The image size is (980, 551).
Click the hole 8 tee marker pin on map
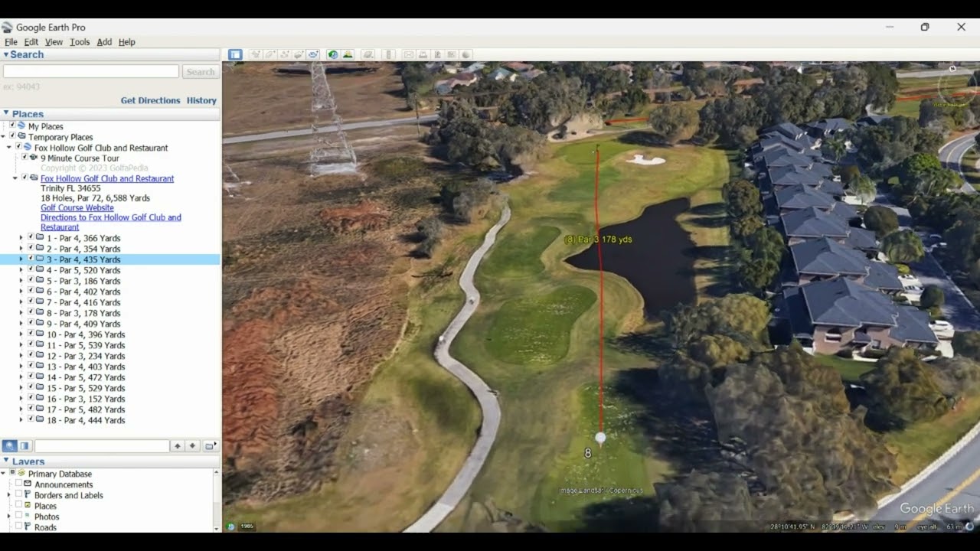click(x=600, y=439)
